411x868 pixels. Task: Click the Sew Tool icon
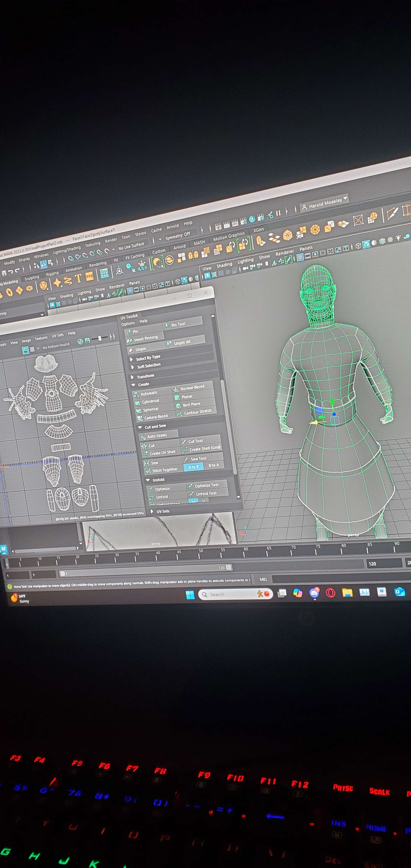coord(186,459)
